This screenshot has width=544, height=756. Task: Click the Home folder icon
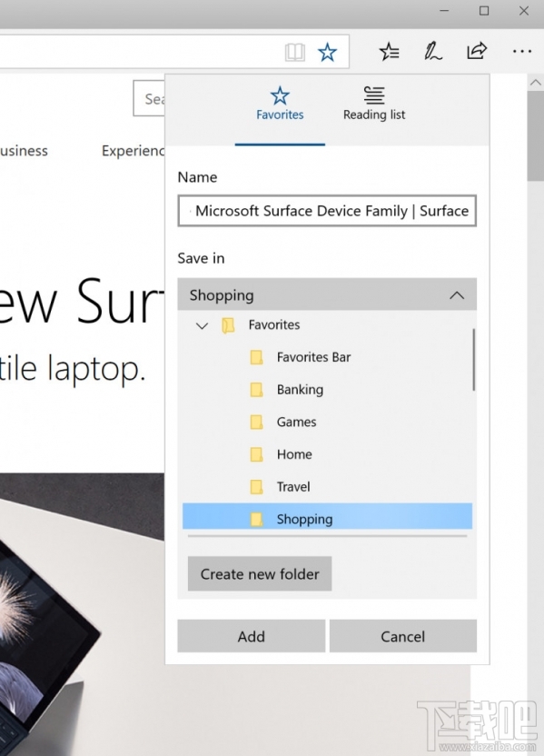click(x=256, y=454)
